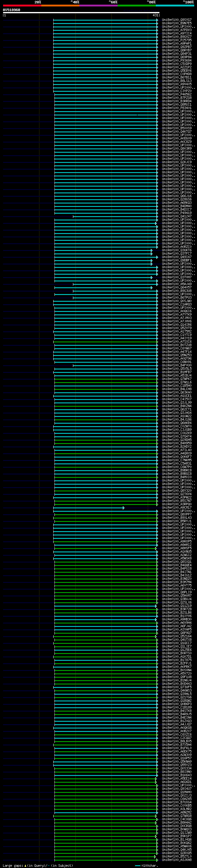Open hit UniRef100_P25795

[x=177, y=40]
